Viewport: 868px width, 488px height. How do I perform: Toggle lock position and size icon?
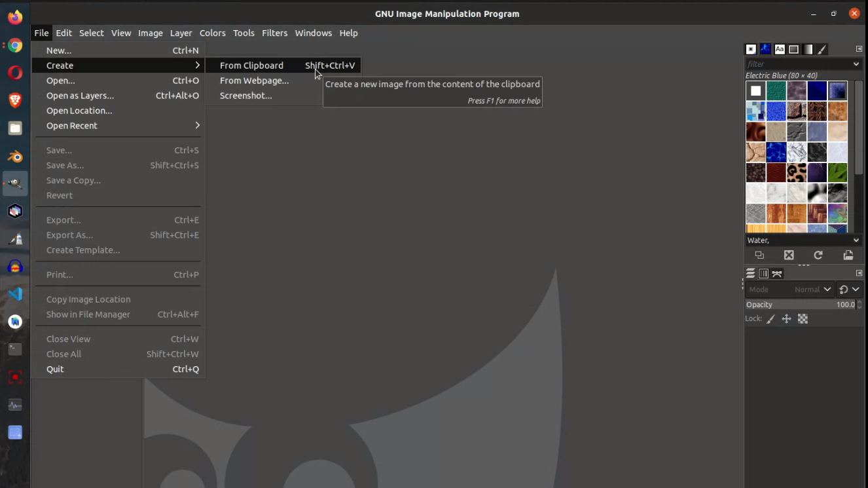(787, 319)
